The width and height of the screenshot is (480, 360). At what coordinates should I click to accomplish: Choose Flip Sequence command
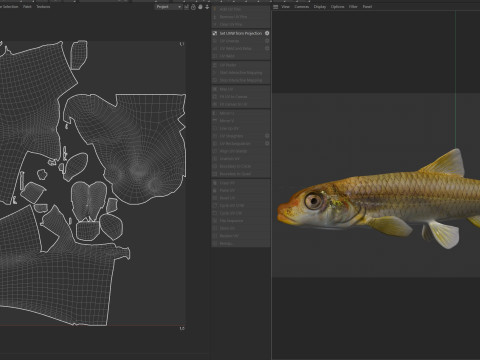[x=241, y=221]
